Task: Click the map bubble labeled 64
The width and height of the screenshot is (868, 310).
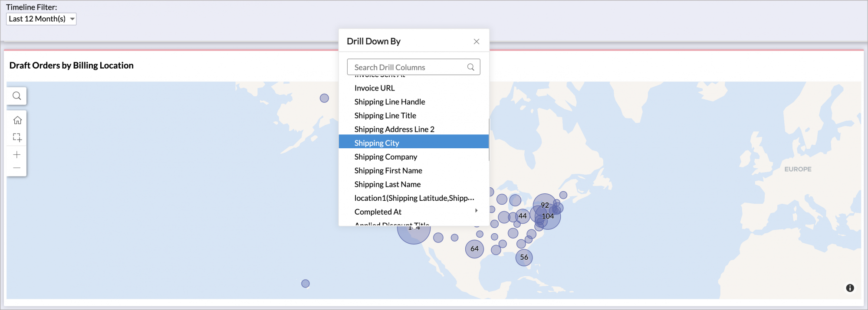Action: 474,249
